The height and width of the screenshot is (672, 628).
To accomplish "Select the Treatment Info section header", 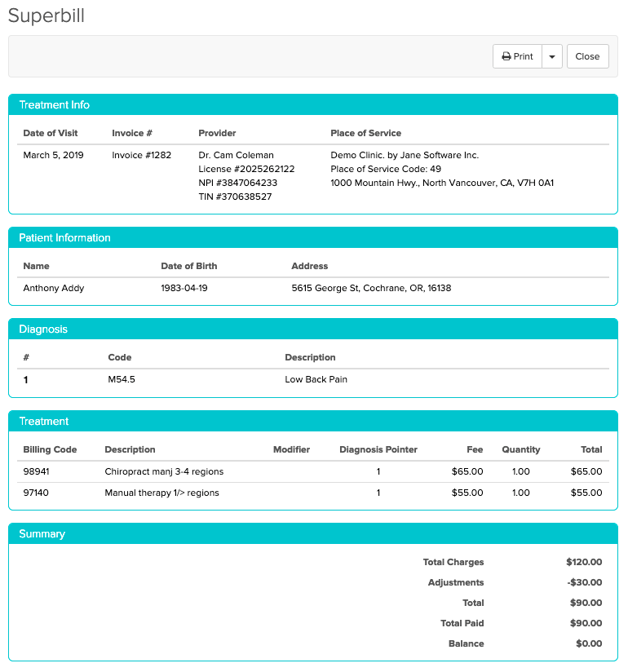I will tap(55, 105).
